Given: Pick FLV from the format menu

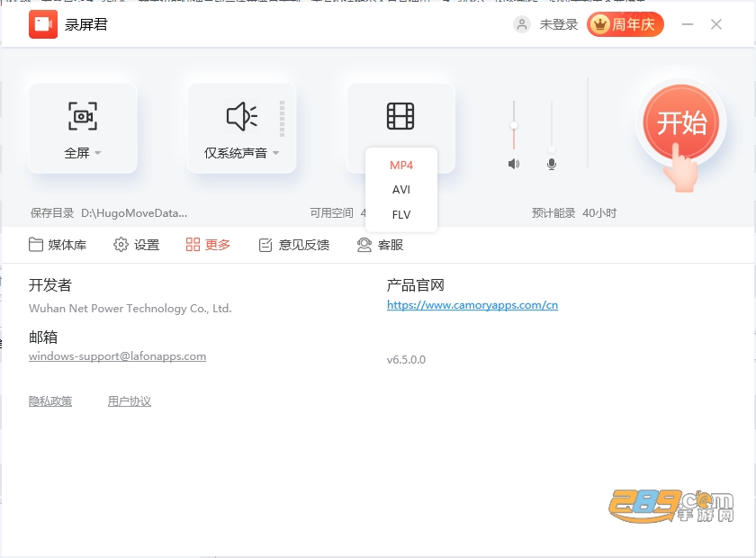Looking at the screenshot, I should pos(401,214).
